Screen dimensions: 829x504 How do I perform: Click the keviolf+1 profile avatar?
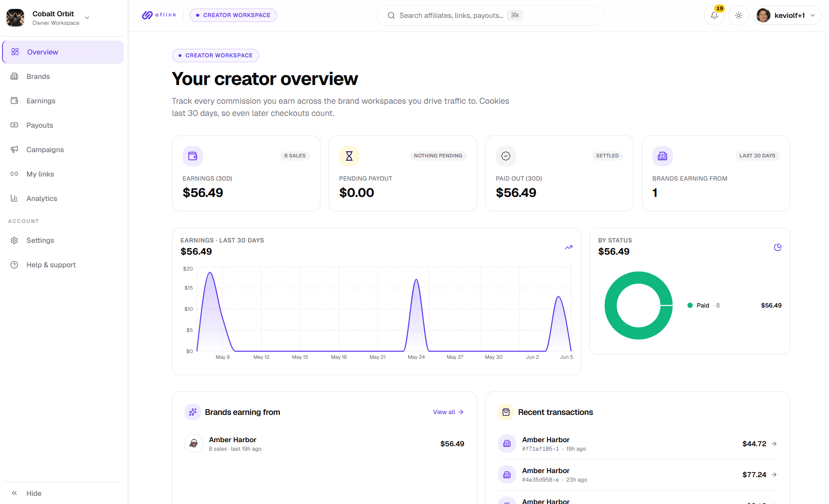(x=764, y=15)
